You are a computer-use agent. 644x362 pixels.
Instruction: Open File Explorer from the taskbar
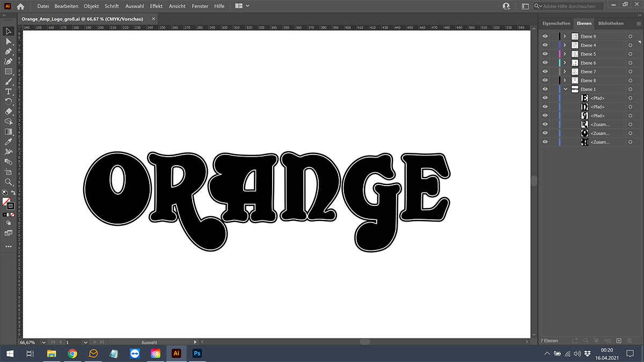click(52, 353)
